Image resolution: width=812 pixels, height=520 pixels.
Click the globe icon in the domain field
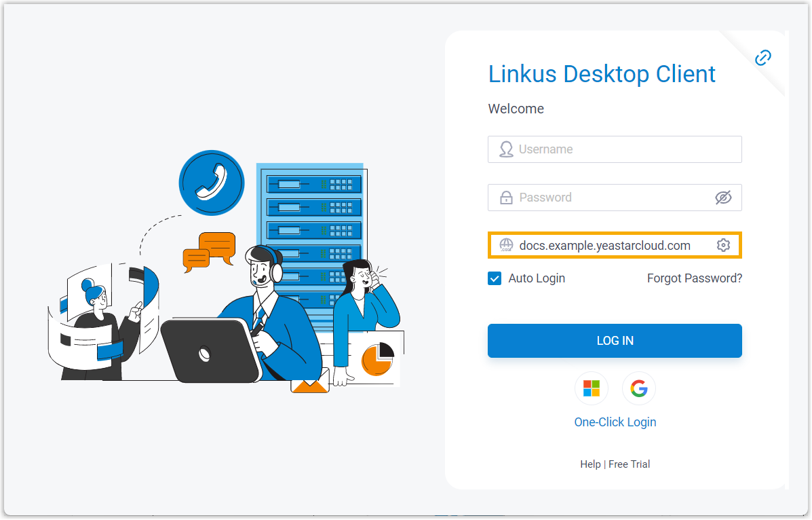click(506, 246)
